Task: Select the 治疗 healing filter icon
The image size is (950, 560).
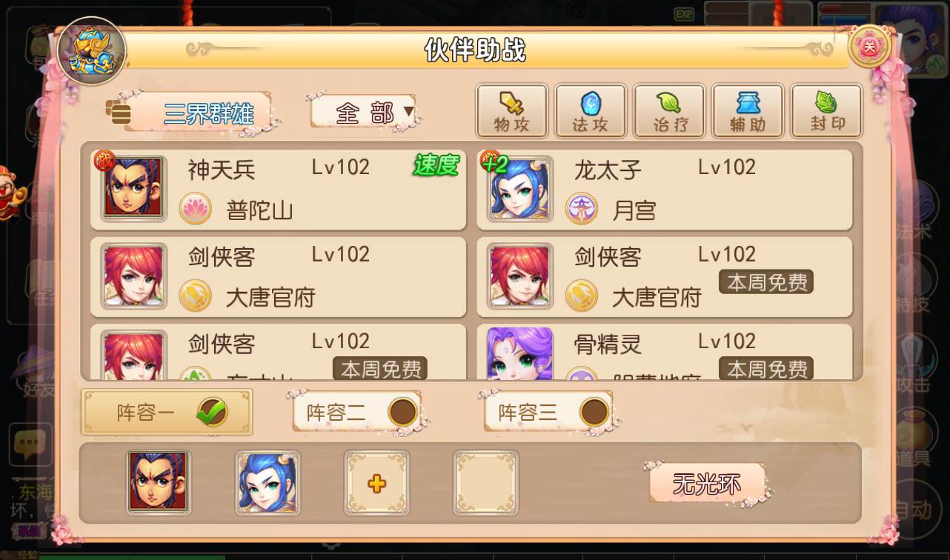Action: (x=669, y=110)
